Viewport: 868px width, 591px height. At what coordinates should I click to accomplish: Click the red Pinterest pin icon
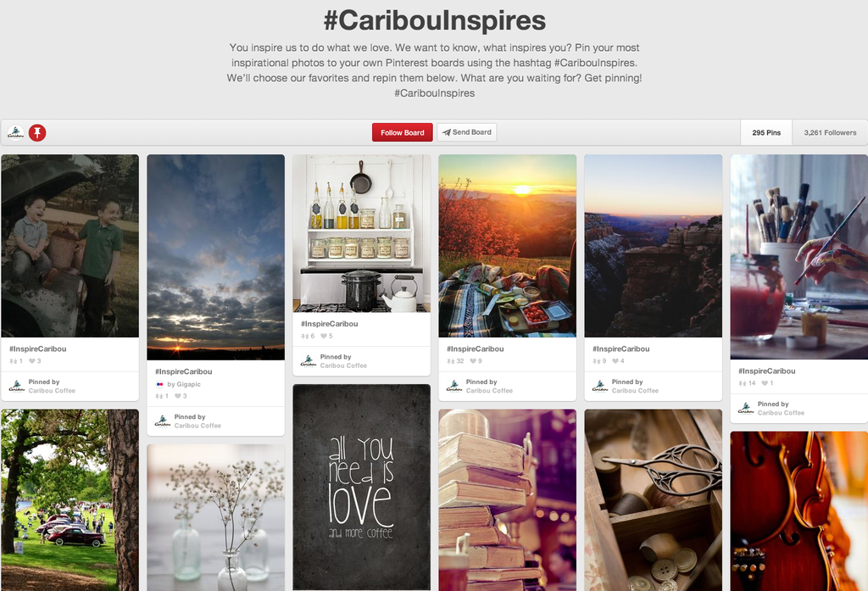click(37, 133)
